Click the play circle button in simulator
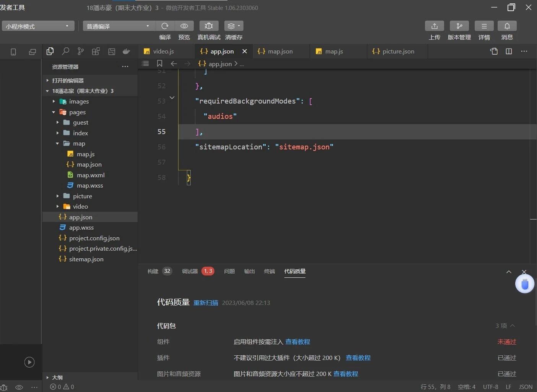 pos(29,362)
